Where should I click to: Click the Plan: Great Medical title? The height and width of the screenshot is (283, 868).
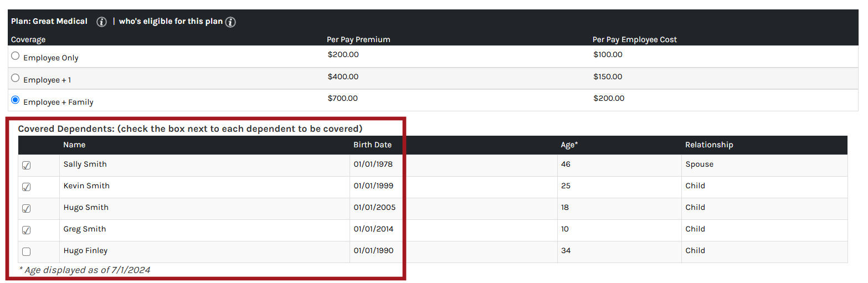coord(49,22)
